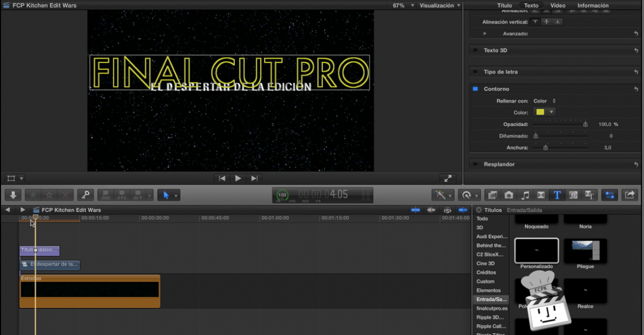Viewport: 644px width, 335px height.
Task: Open the Transitions Browser icon
Action: (x=541, y=195)
